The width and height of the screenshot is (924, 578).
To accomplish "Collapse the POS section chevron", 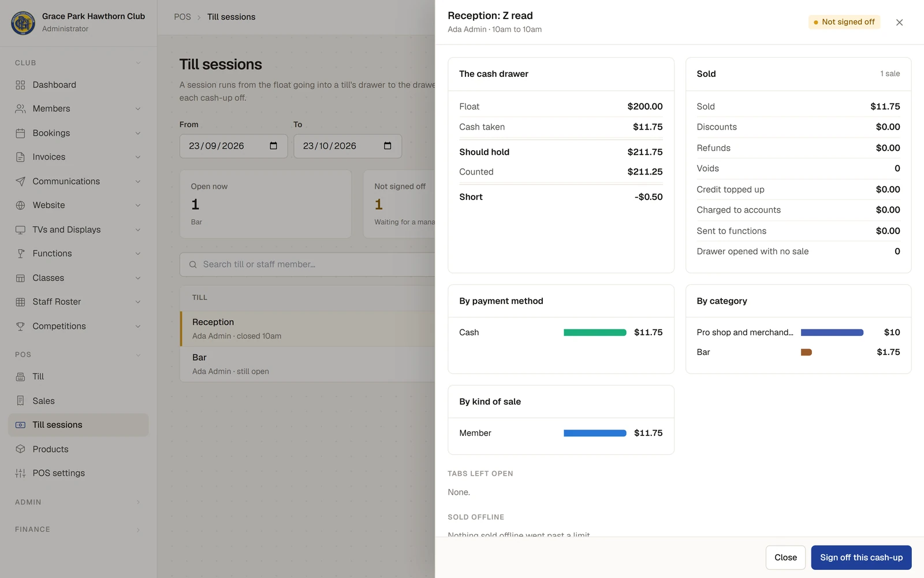I will [138, 355].
